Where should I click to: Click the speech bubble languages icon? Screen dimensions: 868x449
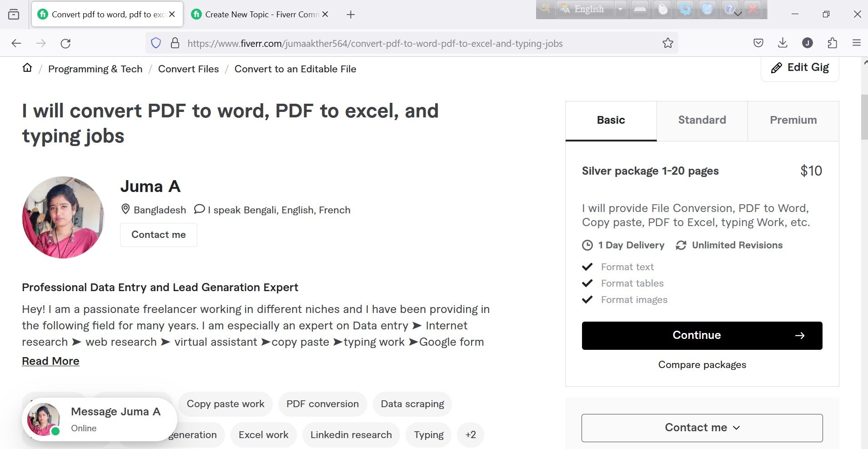click(x=199, y=209)
